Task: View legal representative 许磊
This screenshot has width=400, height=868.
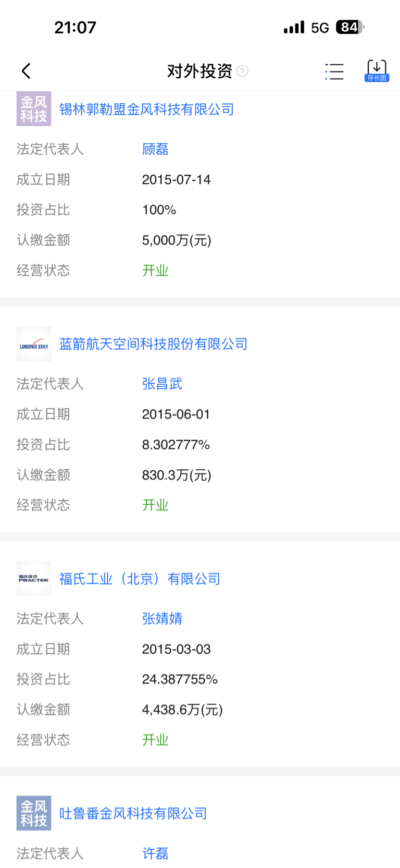Action: 155,853
